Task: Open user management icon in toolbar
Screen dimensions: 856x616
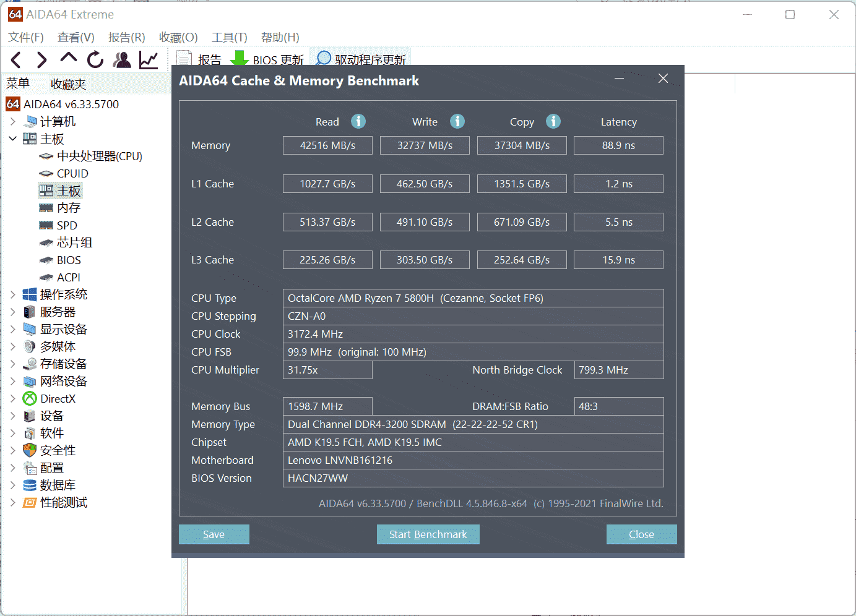Action: [123, 60]
